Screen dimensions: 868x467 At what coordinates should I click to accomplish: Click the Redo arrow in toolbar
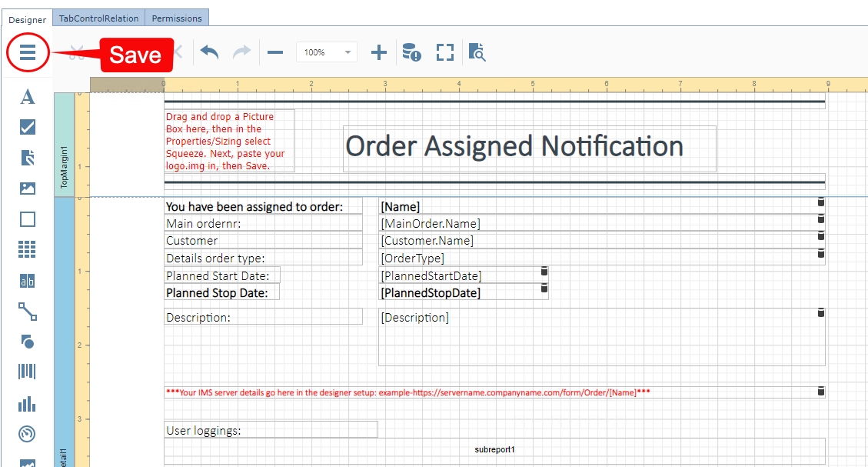(x=241, y=52)
